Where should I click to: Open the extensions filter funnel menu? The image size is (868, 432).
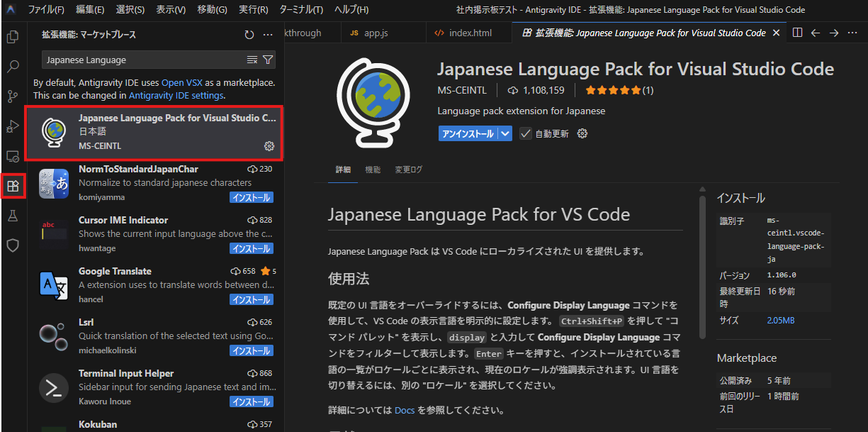tap(268, 60)
